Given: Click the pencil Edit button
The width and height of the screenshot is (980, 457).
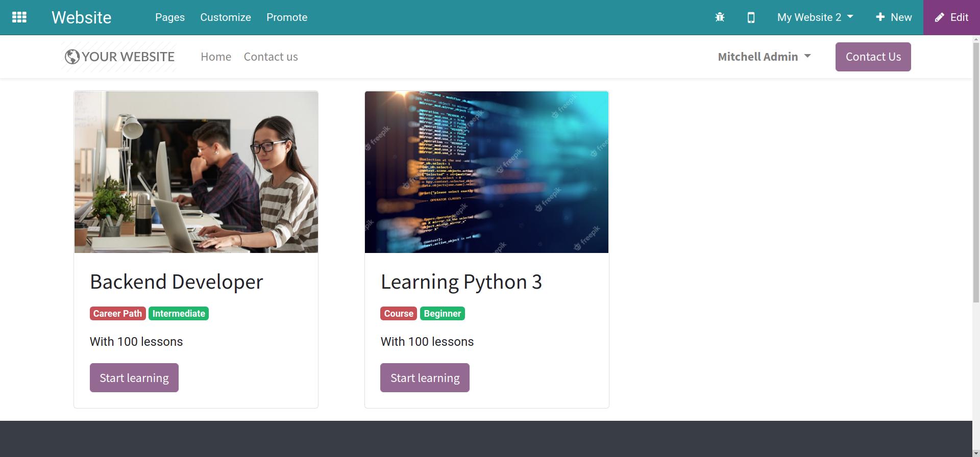Looking at the screenshot, I should click(951, 17).
